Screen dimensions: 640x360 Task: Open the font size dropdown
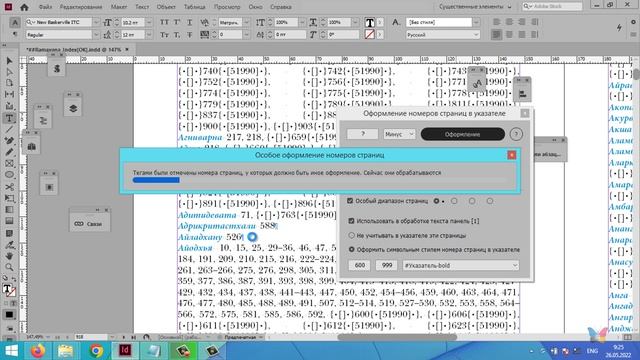coord(149,22)
